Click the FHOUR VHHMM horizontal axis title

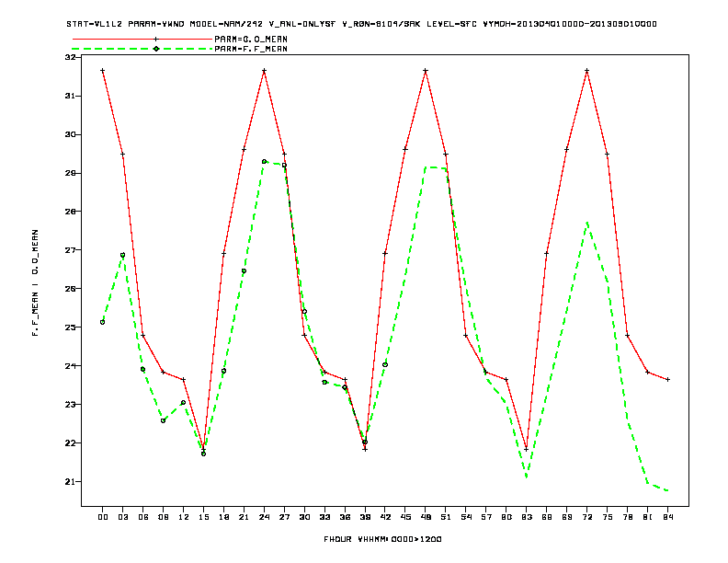click(x=382, y=539)
